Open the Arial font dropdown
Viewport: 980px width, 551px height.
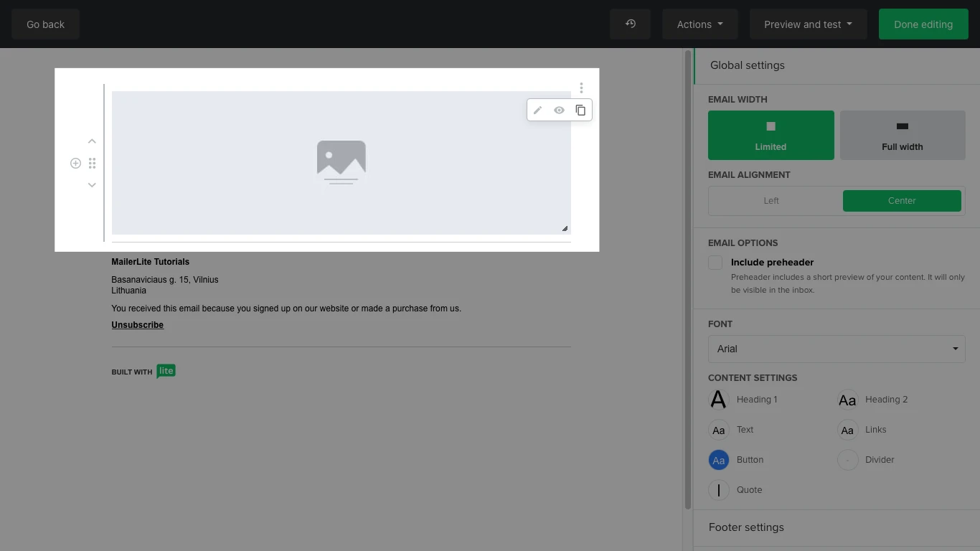point(837,349)
